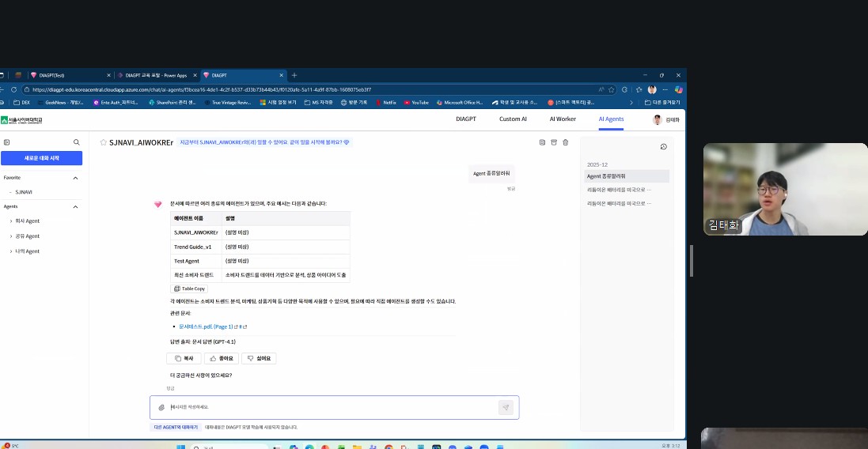Click the Seoul Cyber University logo
The image size is (868, 449).
(x=21, y=120)
